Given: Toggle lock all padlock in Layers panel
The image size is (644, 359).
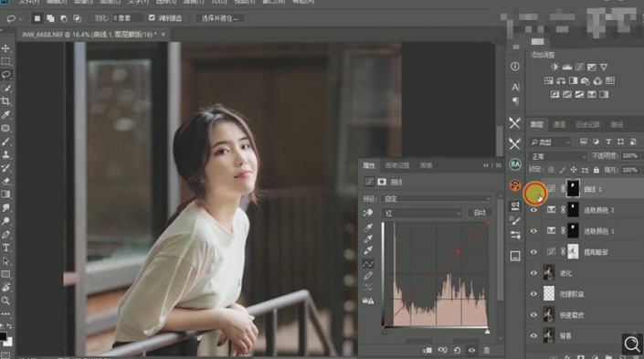Looking at the screenshot, I should pyautogui.click(x=596, y=170).
